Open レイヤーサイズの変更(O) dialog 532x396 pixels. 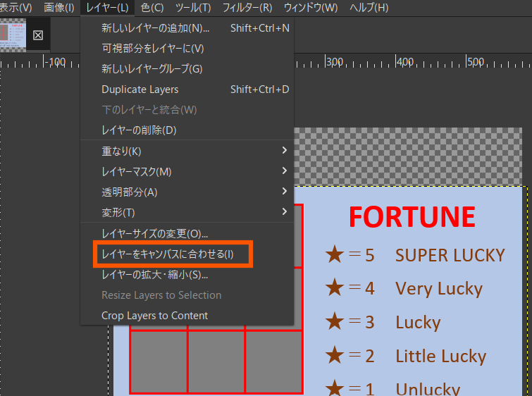click(x=154, y=233)
